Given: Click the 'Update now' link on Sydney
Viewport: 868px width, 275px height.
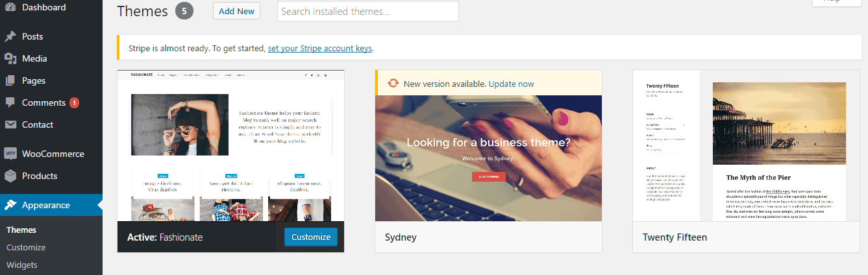Looking at the screenshot, I should [512, 84].
